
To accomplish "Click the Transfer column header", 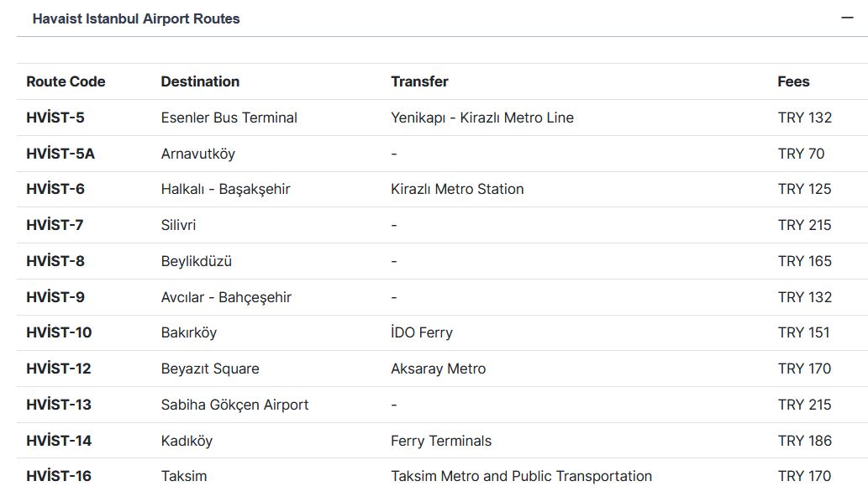I will 419,81.
